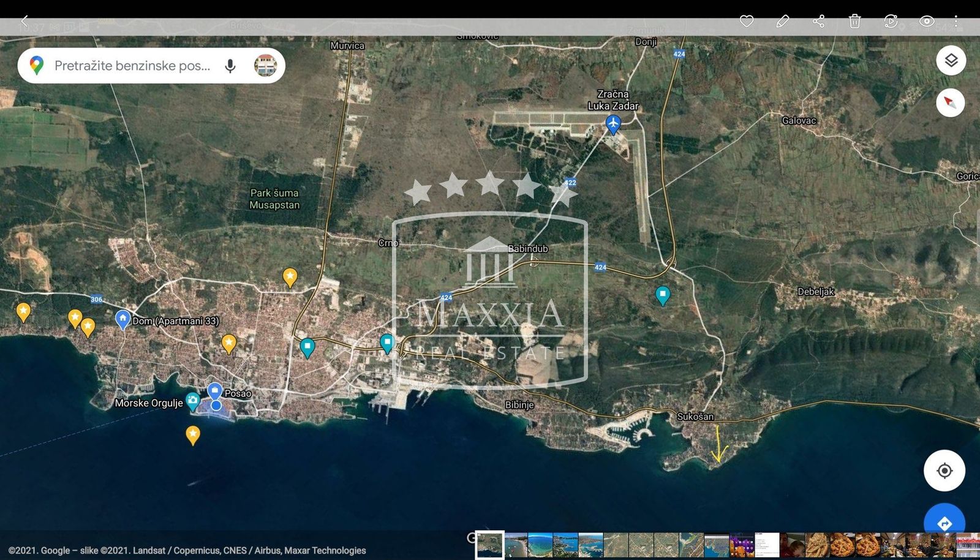980x560 pixels.
Task: Tap the Dom (Apartmani 33) label
Action: point(176,321)
